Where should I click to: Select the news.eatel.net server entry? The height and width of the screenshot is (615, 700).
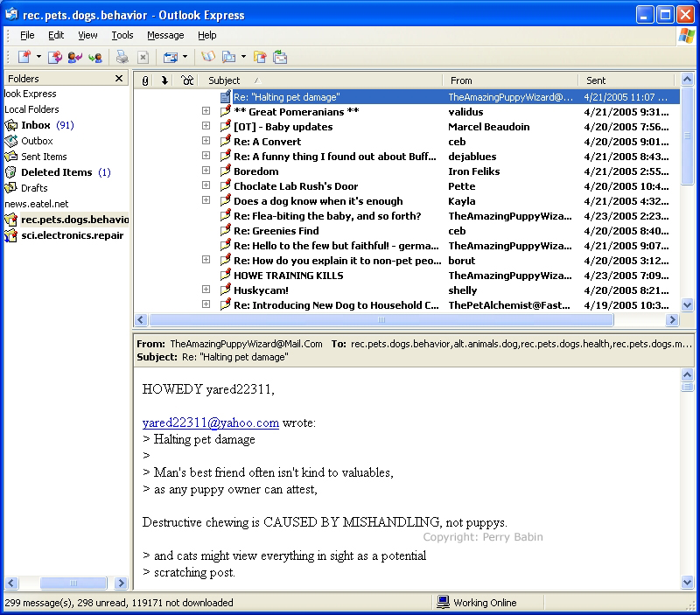pos(37,204)
